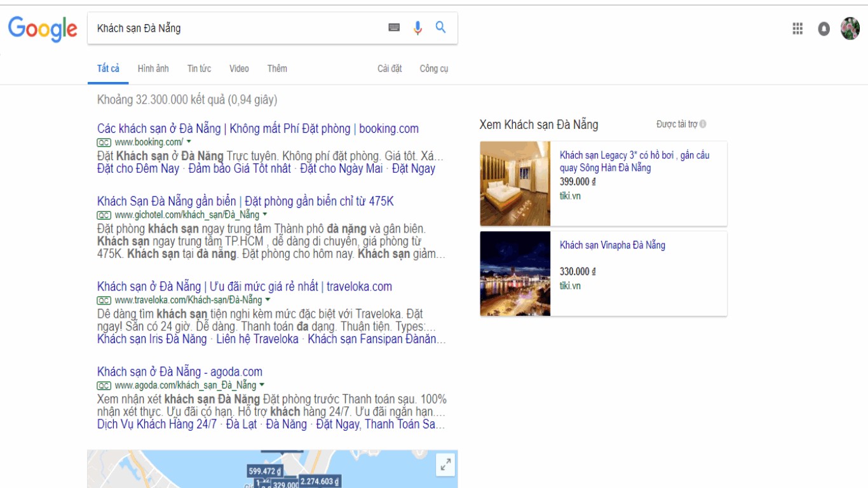Open dropdown arrow next to agoda.com URL
Image resolution: width=868 pixels, height=488 pixels.
point(262,385)
